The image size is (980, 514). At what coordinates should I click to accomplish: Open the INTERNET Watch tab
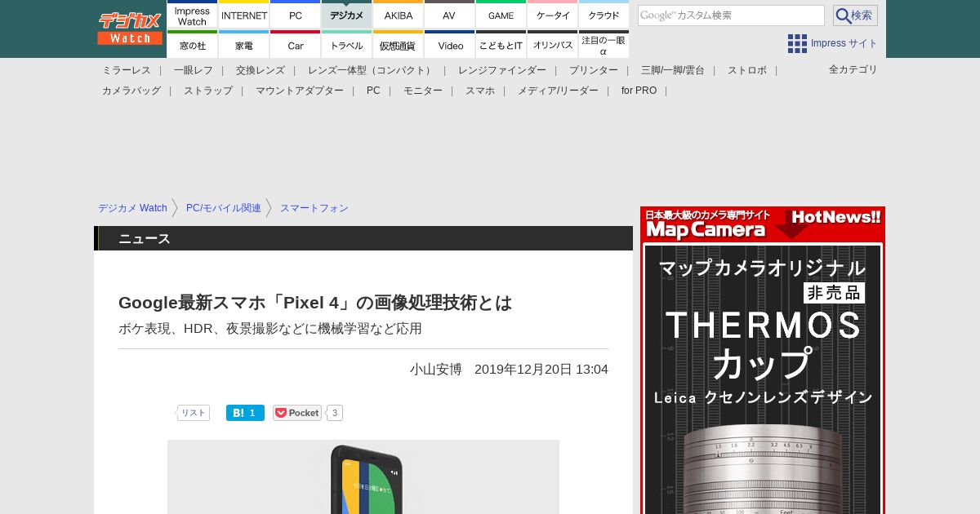click(x=244, y=16)
